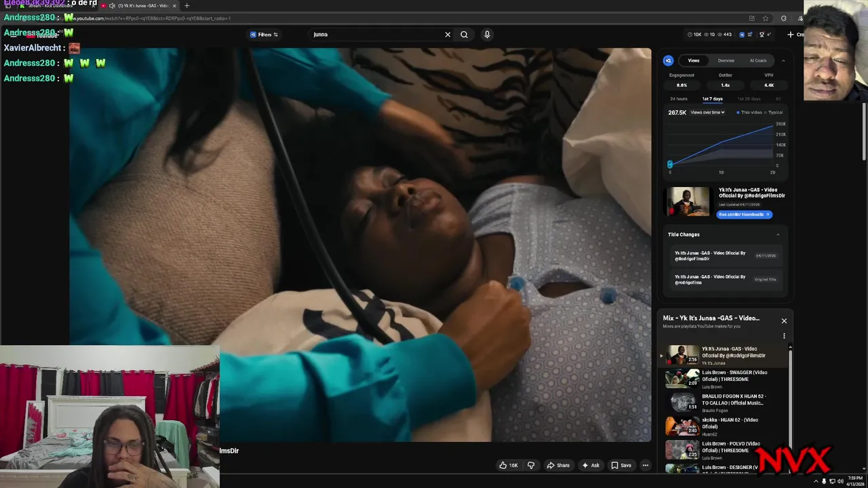This screenshot has width=868, height=488.
Task: Collapse the vidIQ stats panel chevron
Action: point(783,60)
